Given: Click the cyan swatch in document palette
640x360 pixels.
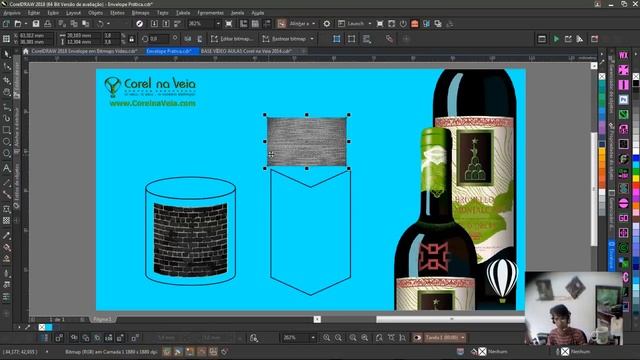Looking at the screenshot, I should pyautogui.click(x=49, y=327).
